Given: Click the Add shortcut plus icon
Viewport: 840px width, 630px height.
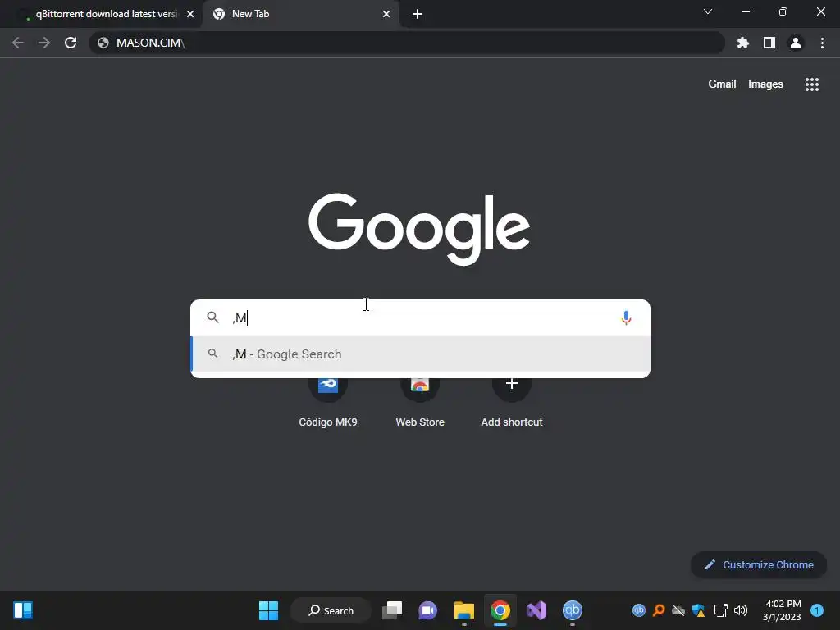Looking at the screenshot, I should 512,384.
